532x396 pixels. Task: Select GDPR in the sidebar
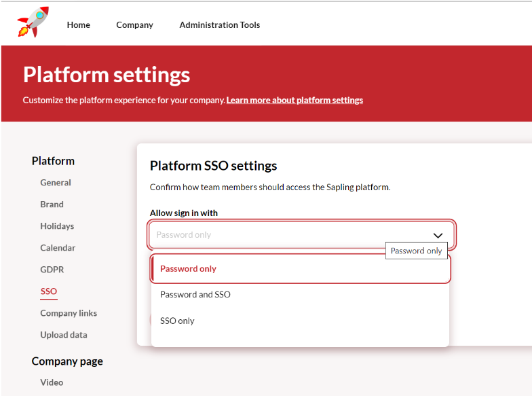[52, 270]
